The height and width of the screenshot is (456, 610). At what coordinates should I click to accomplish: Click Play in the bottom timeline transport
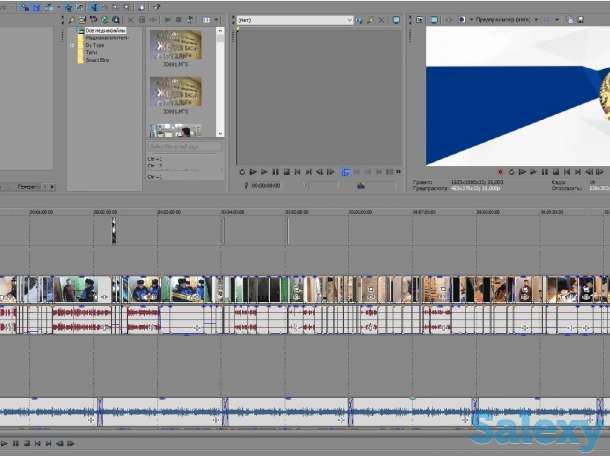point(4,443)
